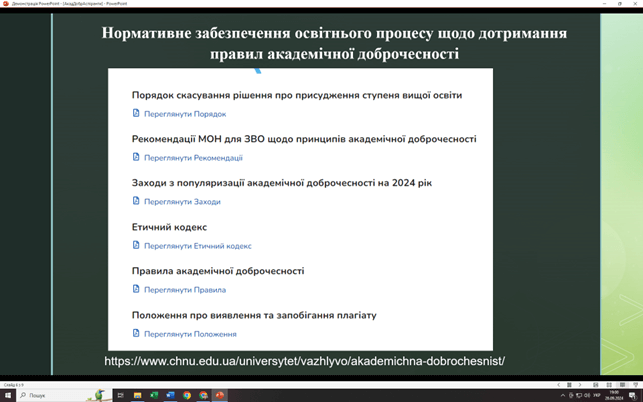The width and height of the screenshot is (643, 402).
Task: Show hidden system tray icons chevron
Action: [x=563, y=395]
